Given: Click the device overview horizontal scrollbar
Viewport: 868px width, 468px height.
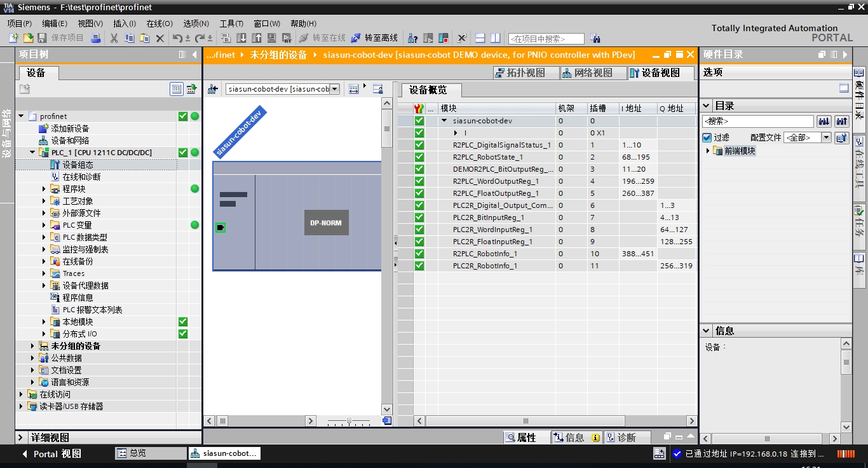Looking at the screenshot, I should tap(525, 421).
